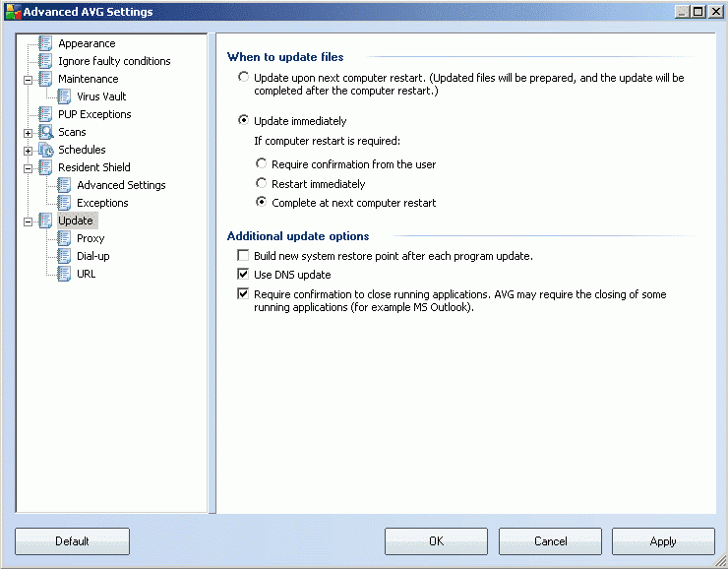Screen dimensions: 728x569
Task: Collapse the Maintenance tree node
Action: [28, 80]
